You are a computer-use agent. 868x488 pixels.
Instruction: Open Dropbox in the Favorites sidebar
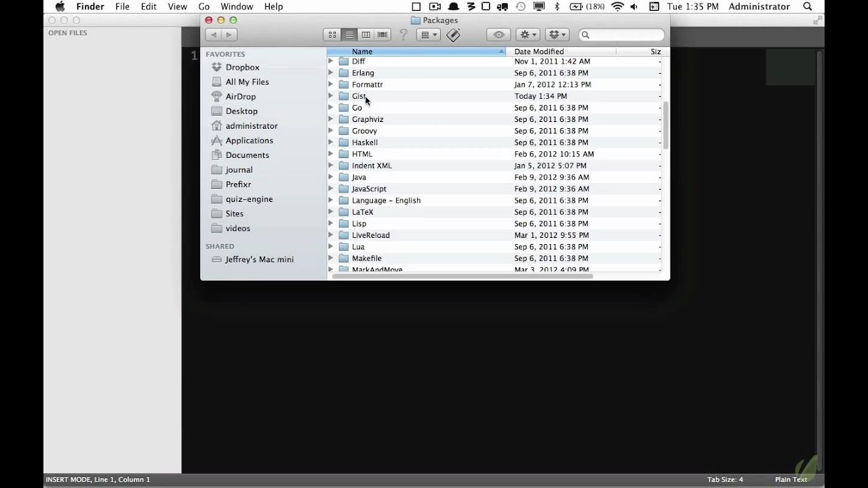pos(242,67)
